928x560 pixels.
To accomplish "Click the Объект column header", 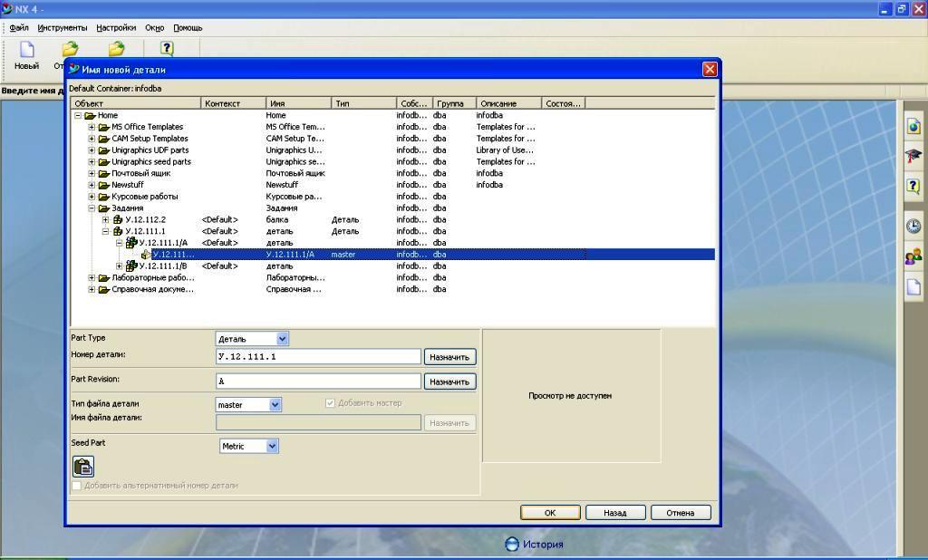I will pyautogui.click(x=136, y=103).
